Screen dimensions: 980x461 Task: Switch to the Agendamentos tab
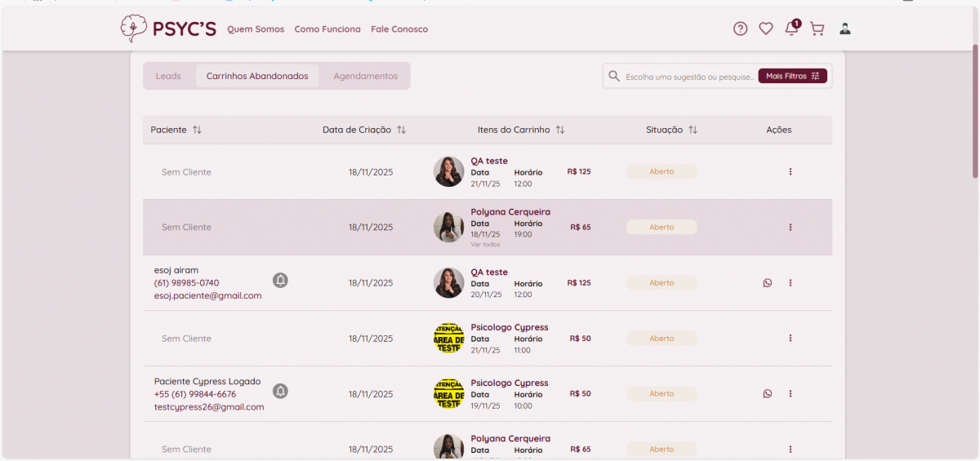pyautogui.click(x=365, y=76)
